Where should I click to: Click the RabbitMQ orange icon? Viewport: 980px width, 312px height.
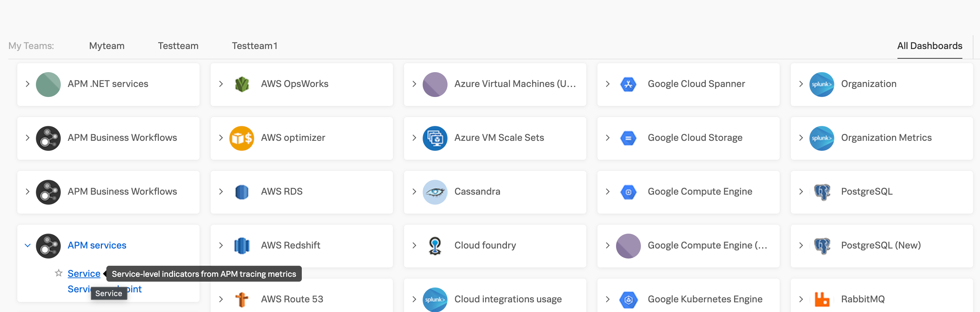pos(822,300)
